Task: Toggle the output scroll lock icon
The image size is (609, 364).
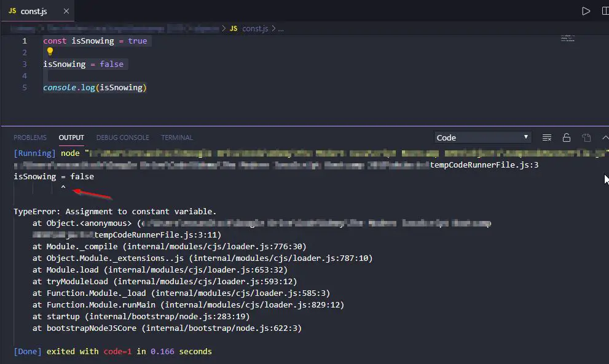Action: [x=567, y=137]
